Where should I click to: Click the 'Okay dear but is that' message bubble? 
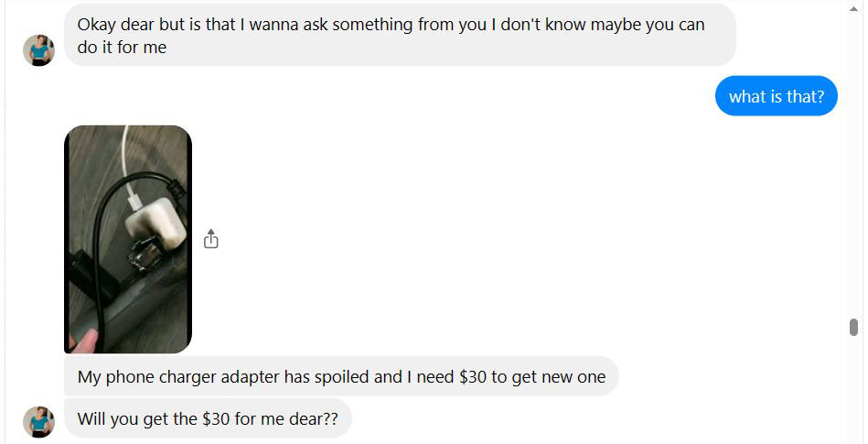[x=399, y=36]
